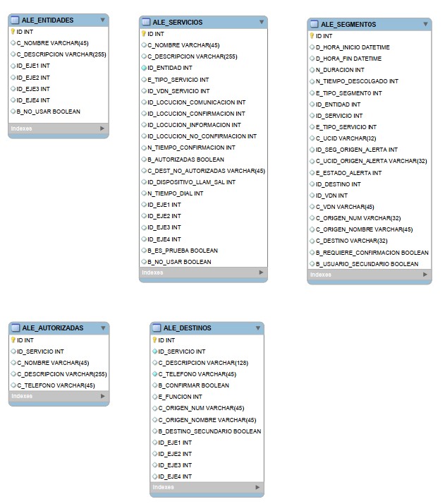Select ID_LOCUCION_COMUNICACION INT column
The height and width of the screenshot is (504, 445).
[x=197, y=102]
